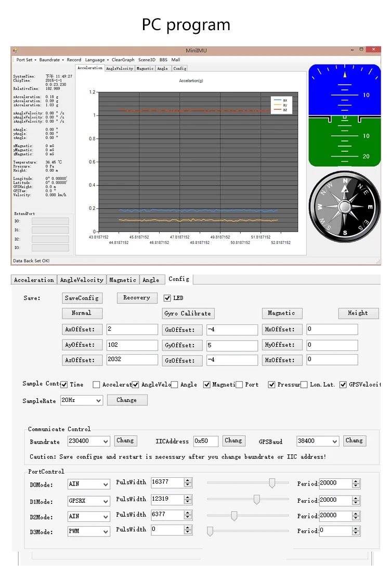The width and height of the screenshot is (390, 588).
Task: Click the artificial horizon attitude indicator
Action: [x=344, y=115]
